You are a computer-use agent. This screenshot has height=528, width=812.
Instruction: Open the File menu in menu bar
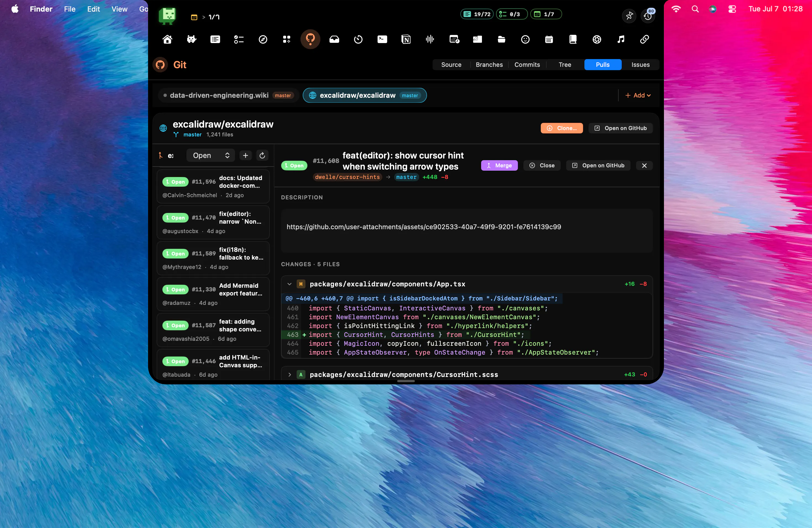coord(70,9)
